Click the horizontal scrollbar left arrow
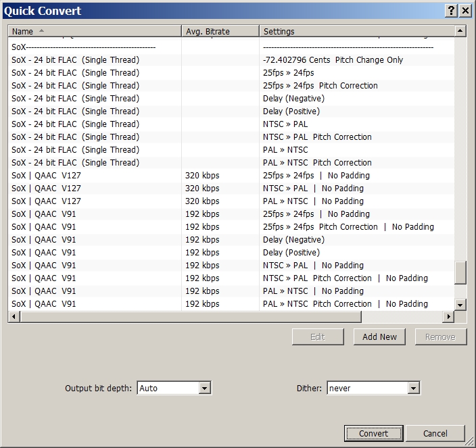 pyautogui.click(x=14, y=317)
